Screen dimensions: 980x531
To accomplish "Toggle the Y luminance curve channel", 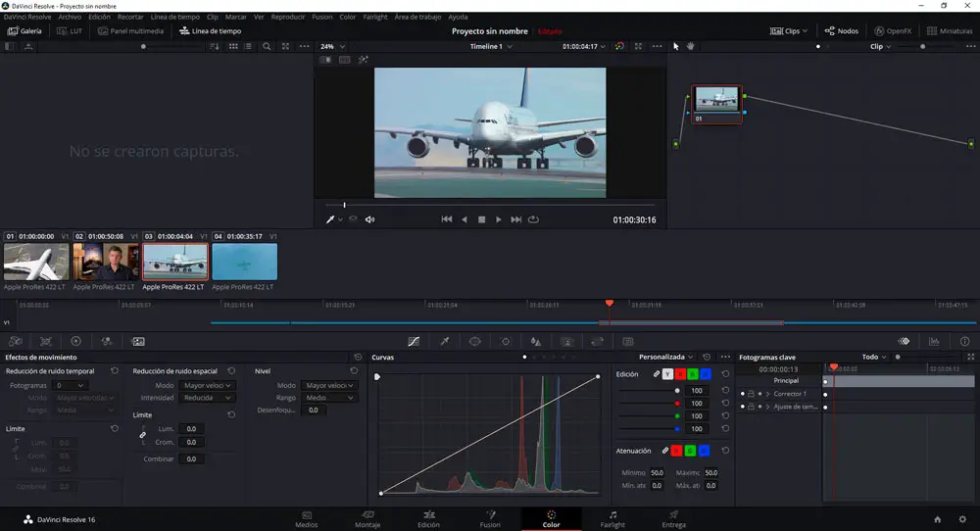I will tap(667, 374).
